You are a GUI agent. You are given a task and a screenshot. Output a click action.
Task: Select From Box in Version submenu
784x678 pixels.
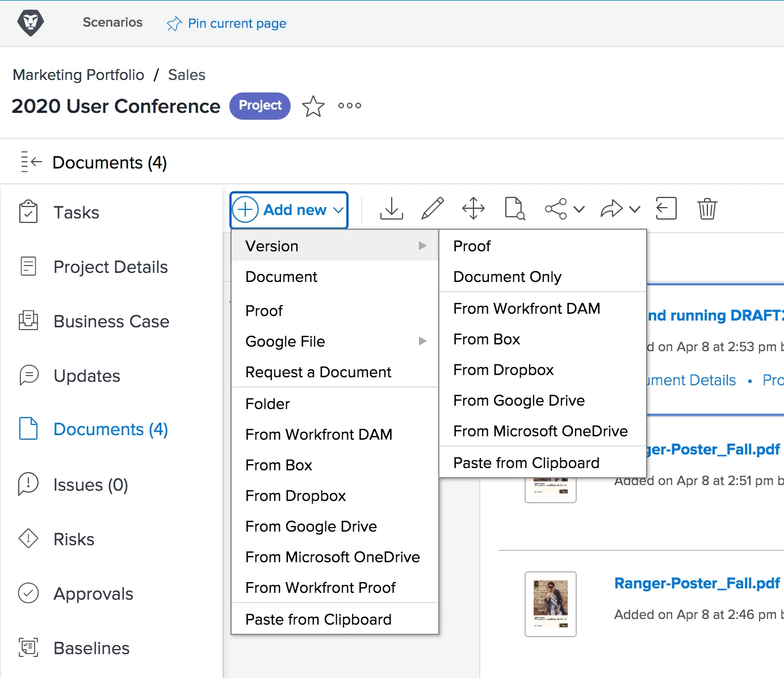coord(543,339)
